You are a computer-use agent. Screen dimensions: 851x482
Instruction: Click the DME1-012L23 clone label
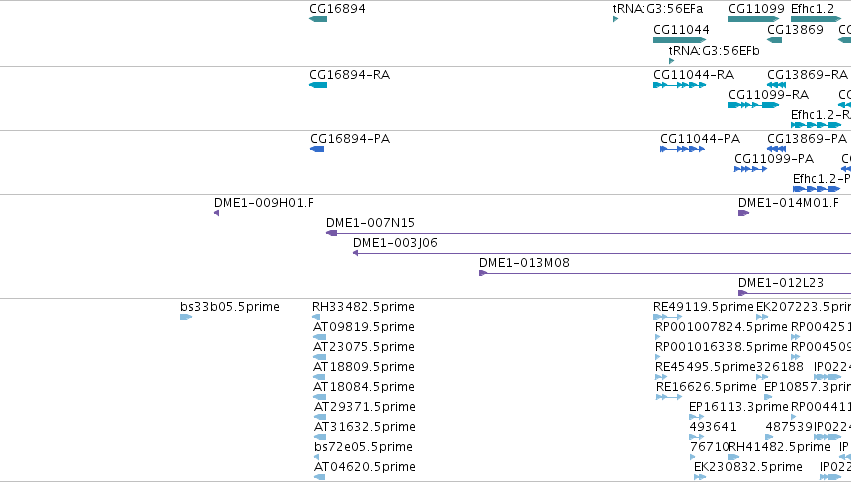tap(780, 282)
